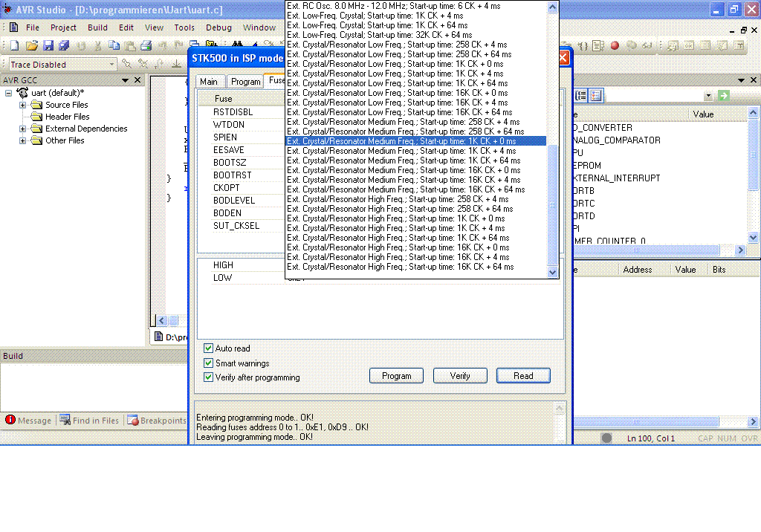The height and width of the screenshot is (532, 761).
Task: Open a file with the folder icon
Action: click(32, 45)
